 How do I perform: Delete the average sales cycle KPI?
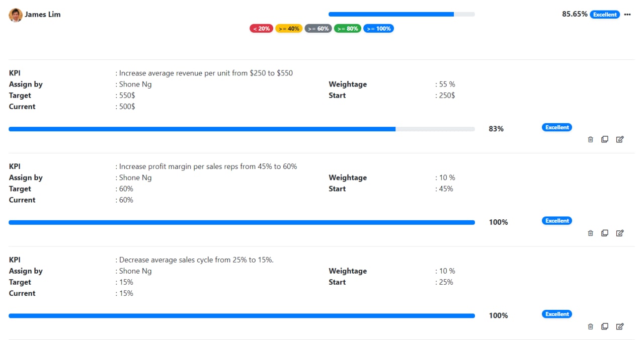591,326
